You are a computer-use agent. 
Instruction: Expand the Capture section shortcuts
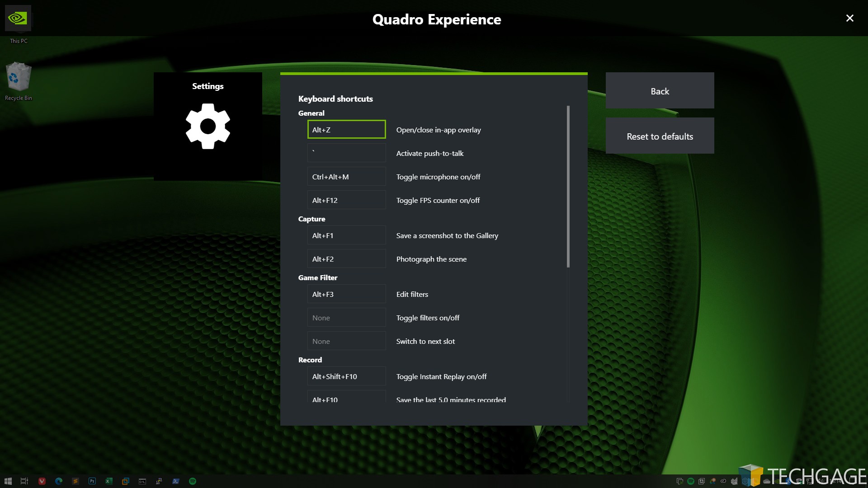tap(311, 219)
